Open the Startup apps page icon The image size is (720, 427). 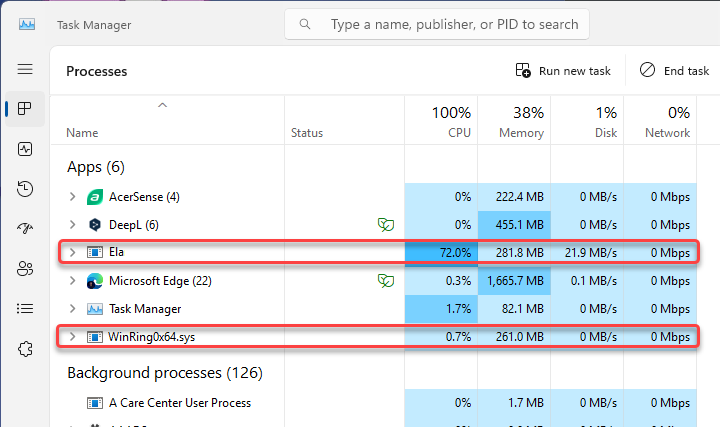(25, 228)
